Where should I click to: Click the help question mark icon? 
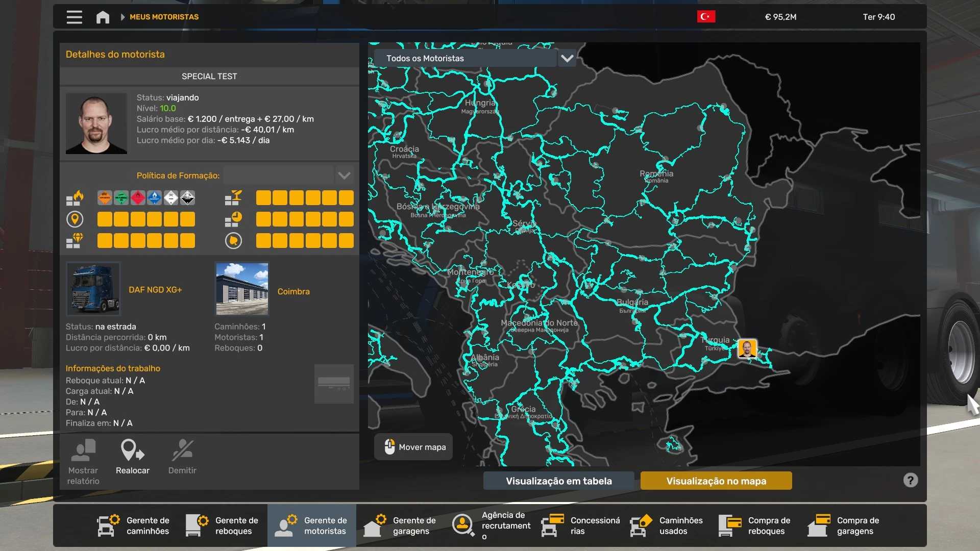(x=910, y=480)
